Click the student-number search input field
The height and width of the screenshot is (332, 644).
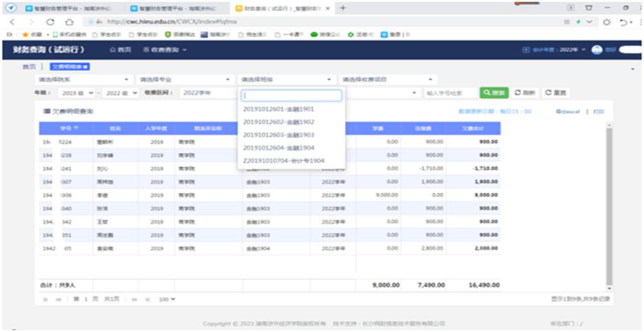(x=451, y=93)
